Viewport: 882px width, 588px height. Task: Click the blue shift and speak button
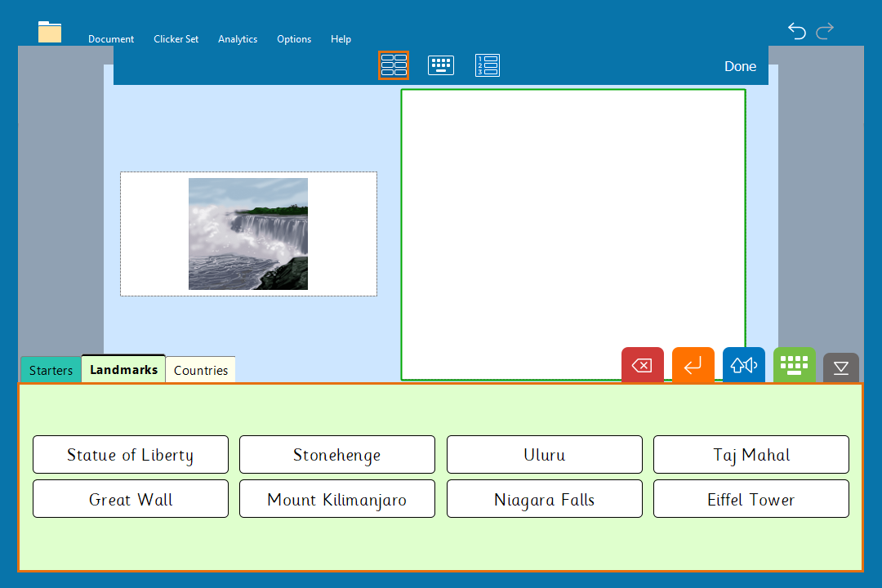[743, 365]
